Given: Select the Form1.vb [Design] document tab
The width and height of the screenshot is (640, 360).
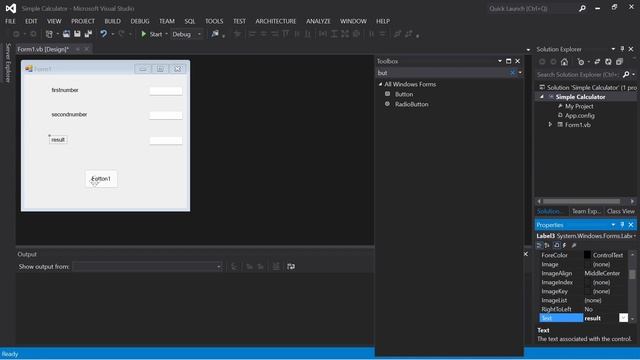Looking at the screenshot, I should click(43, 49).
